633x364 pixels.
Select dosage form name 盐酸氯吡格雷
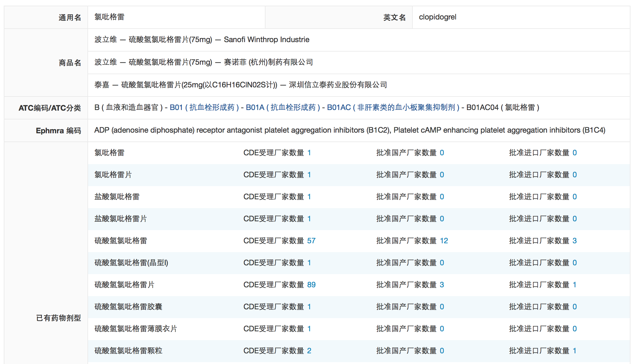pyautogui.click(x=117, y=197)
